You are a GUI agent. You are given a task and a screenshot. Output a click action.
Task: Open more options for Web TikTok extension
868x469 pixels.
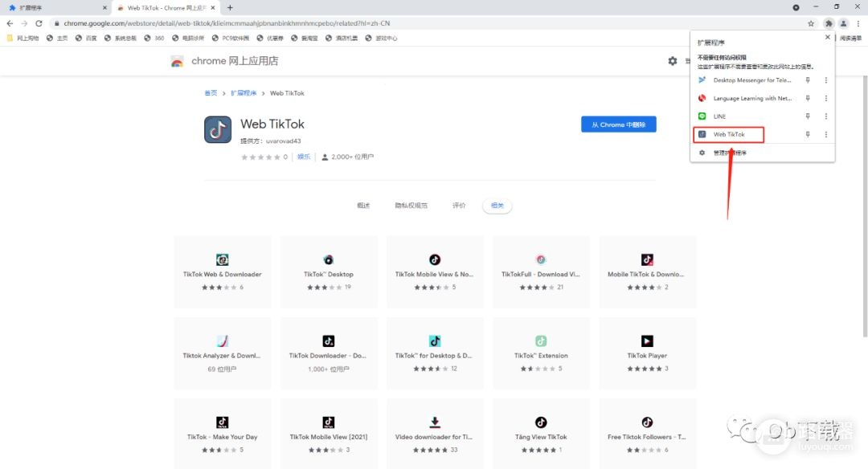click(x=826, y=134)
